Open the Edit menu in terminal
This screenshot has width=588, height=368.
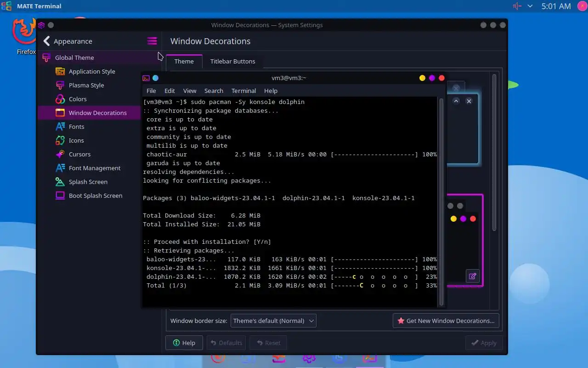point(170,91)
